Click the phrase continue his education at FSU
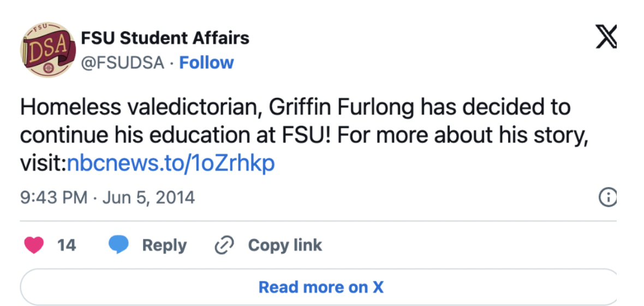Image resolution: width=644 pixels, height=306 pixels. [x=177, y=136]
